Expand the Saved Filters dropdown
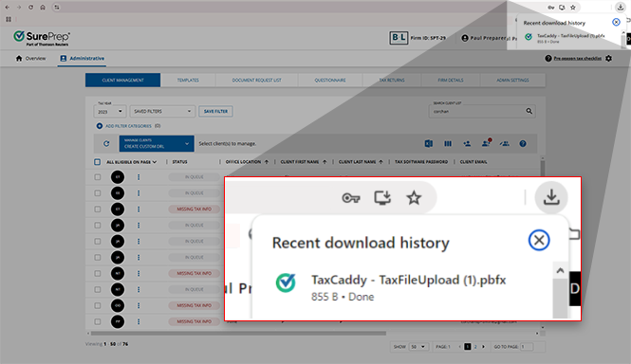 coord(162,112)
